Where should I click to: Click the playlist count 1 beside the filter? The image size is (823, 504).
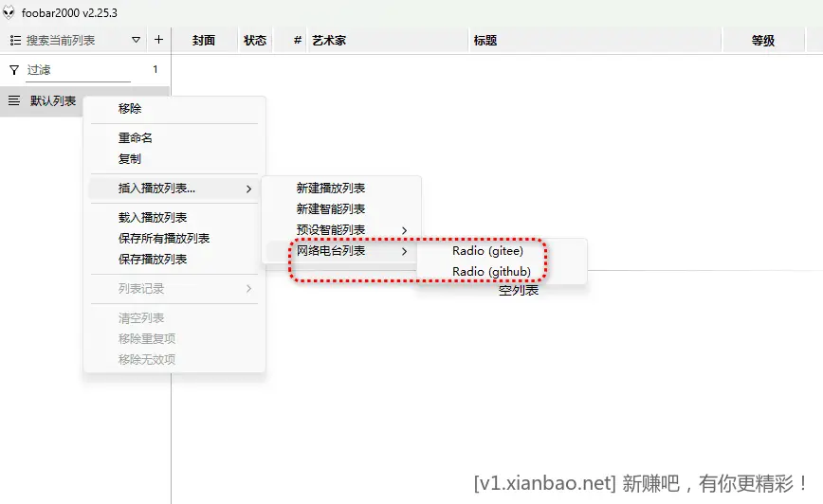coord(155,69)
